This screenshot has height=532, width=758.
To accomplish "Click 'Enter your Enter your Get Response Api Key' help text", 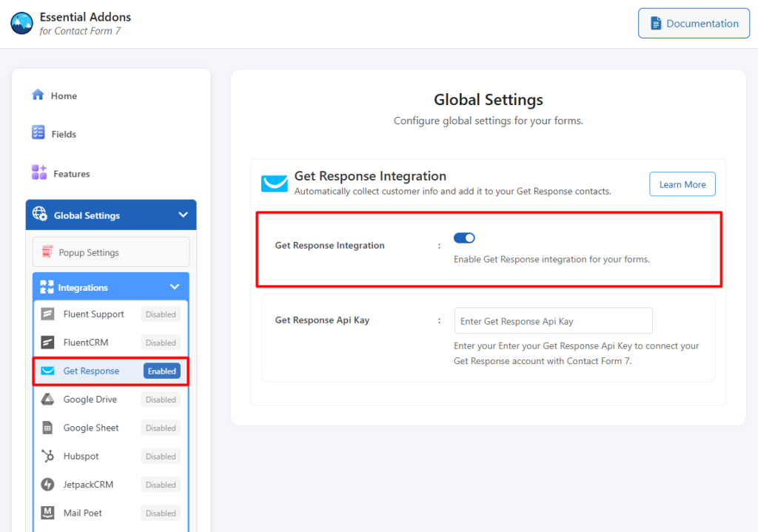I will pyautogui.click(x=576, y=353).
